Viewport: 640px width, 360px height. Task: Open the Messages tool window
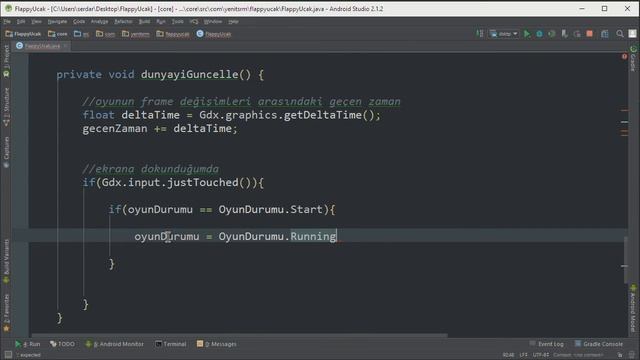point(217,344)
